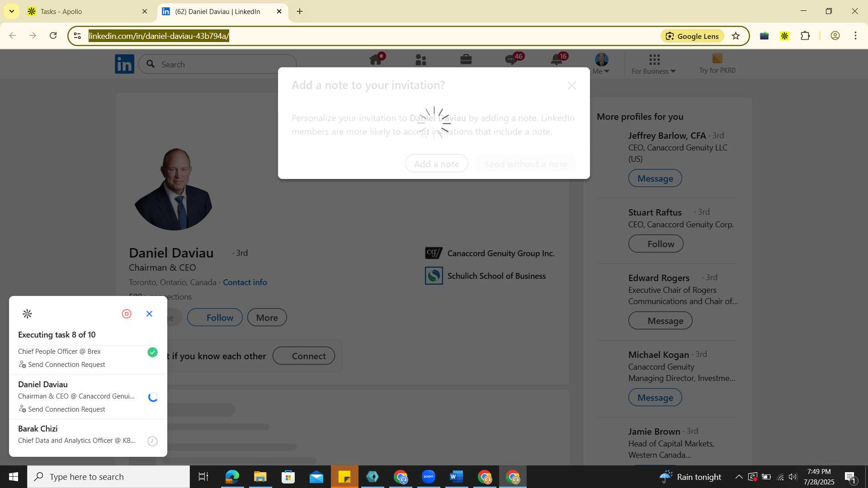This screenshot has width=868, height=488.
Task: Open File Explorer from taskbar
Action: (260, 477)
